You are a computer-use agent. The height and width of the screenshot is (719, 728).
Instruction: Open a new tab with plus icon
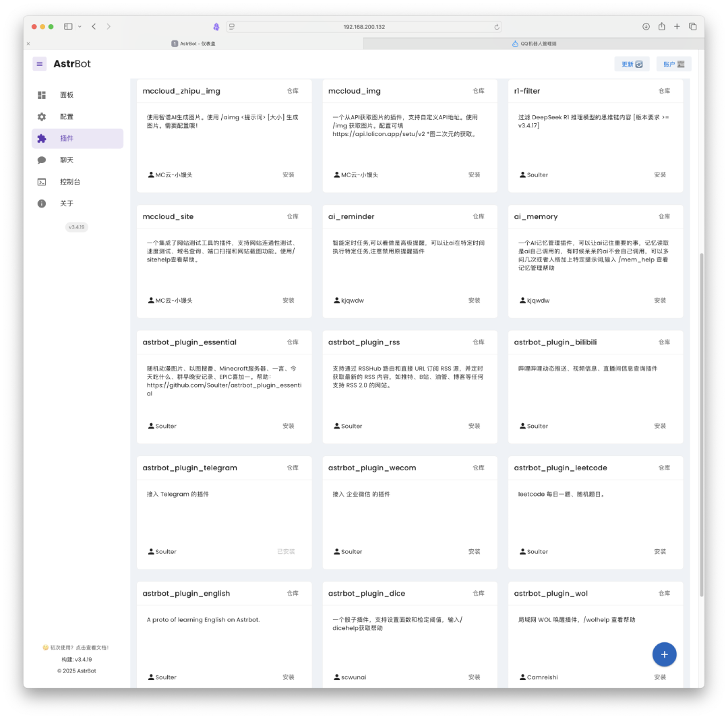[x=677, y=26]
